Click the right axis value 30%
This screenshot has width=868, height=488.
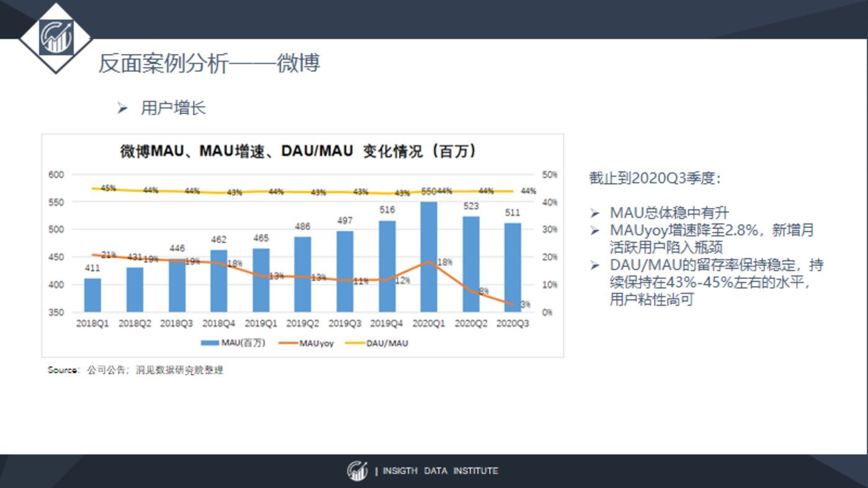pos(550,229)
